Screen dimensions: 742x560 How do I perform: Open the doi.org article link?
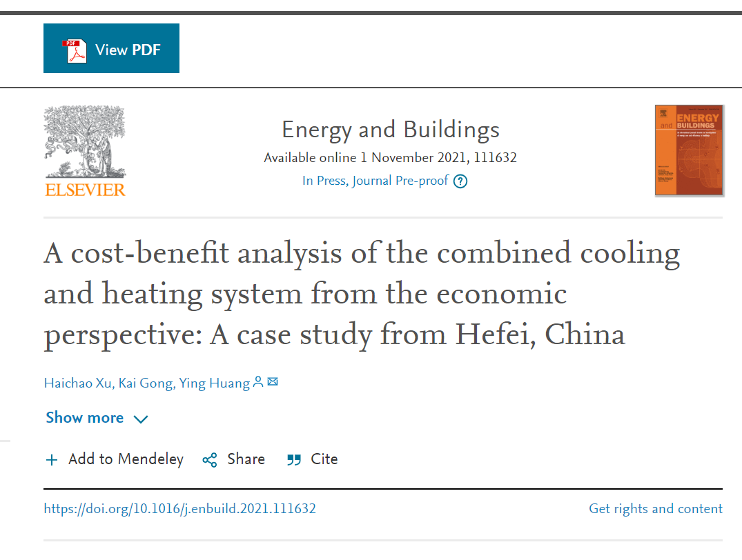pyautogui.click(x=179, y=509)
